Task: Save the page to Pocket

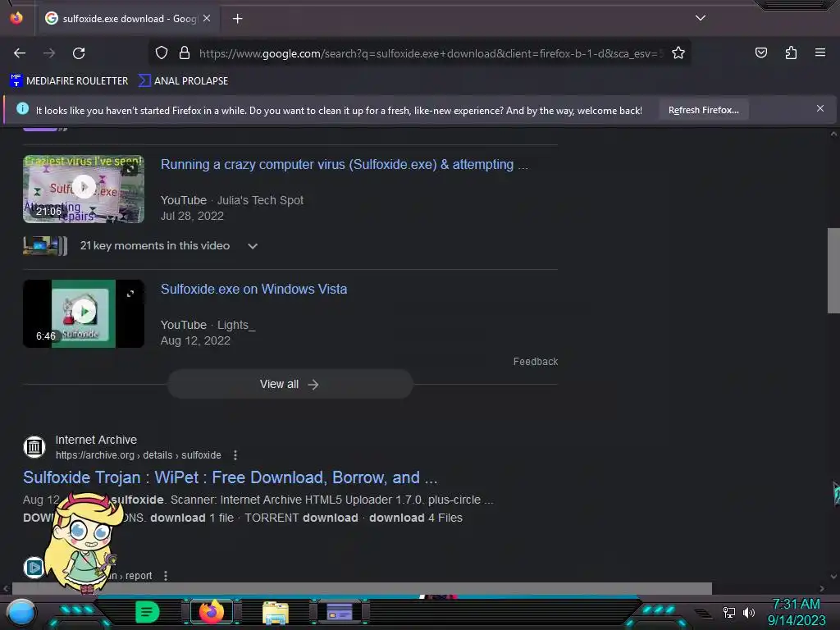Action: click(x=760, y=52)
